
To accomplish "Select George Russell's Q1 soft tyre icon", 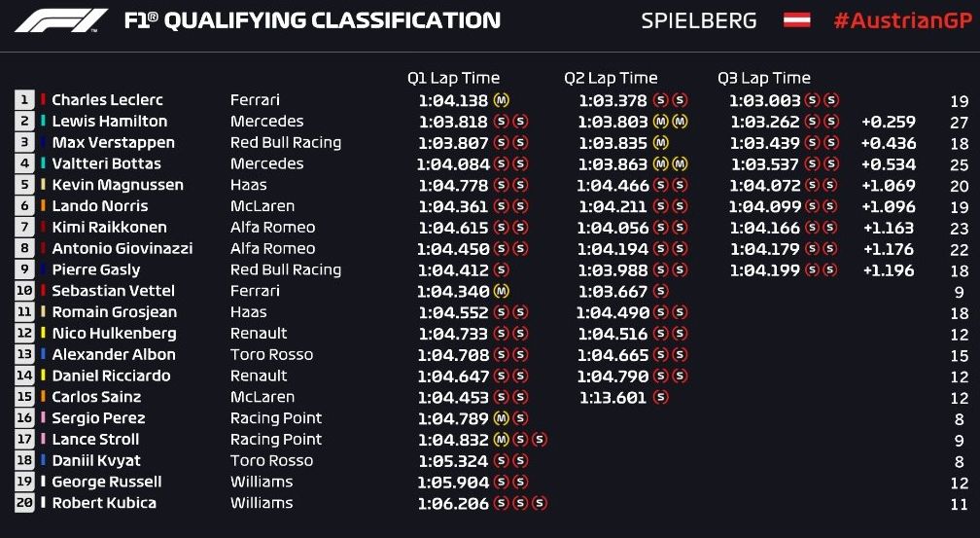I will pos(502,483).
